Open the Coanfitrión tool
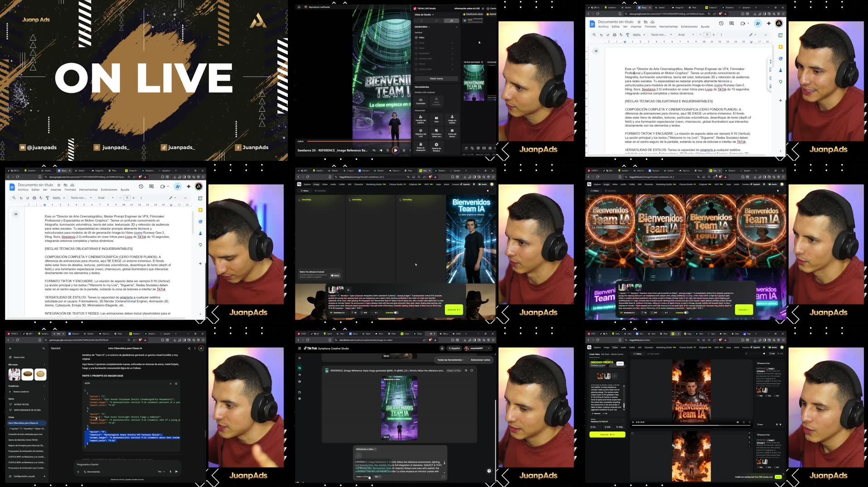 click(x=421, y=101)
